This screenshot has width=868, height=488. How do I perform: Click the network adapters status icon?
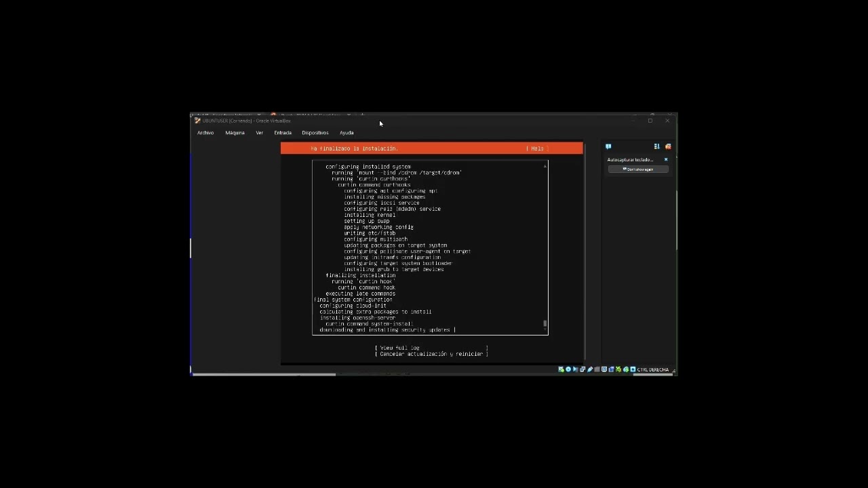tap(583, 369)
